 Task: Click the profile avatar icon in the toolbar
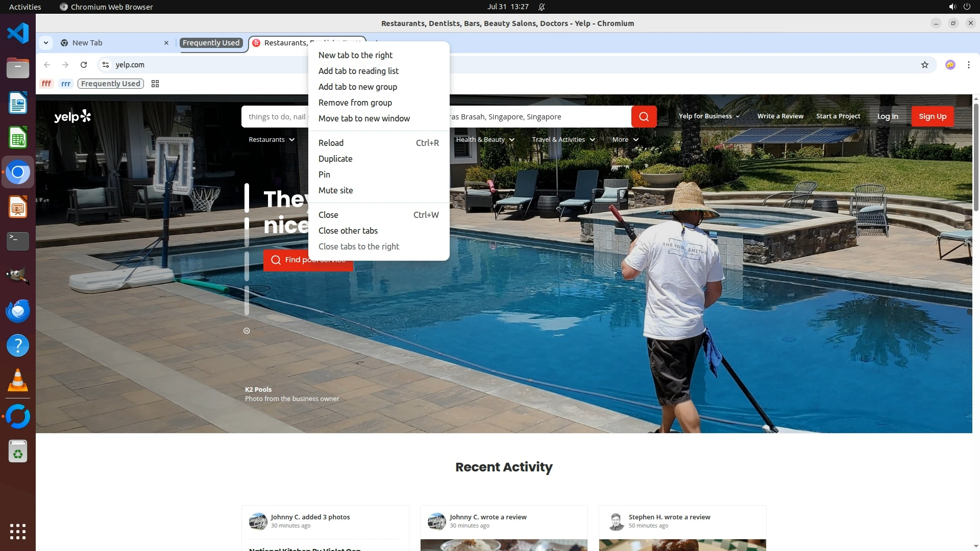(x=950, y=65)
